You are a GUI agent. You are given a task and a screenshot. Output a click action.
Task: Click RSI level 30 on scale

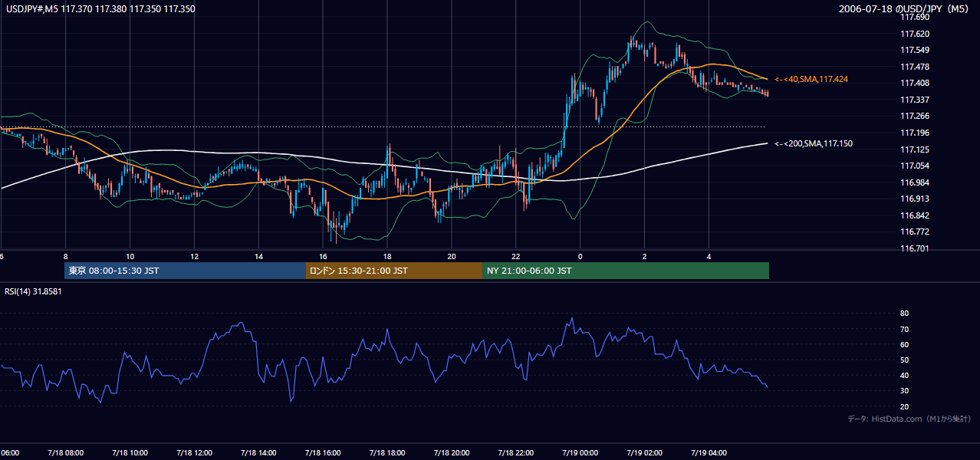[x=904, y=391]
